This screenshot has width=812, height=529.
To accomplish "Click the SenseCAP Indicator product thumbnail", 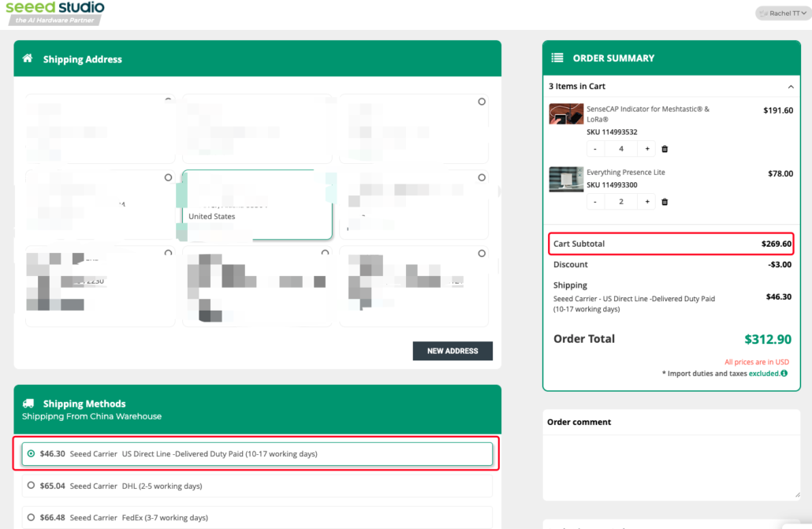I will 566,114.
